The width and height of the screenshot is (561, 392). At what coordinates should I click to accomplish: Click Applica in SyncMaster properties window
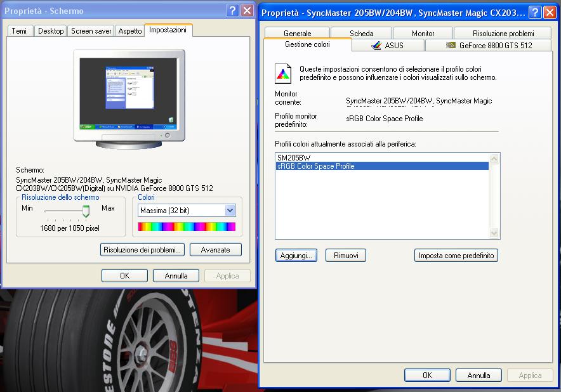click(531, 375)
